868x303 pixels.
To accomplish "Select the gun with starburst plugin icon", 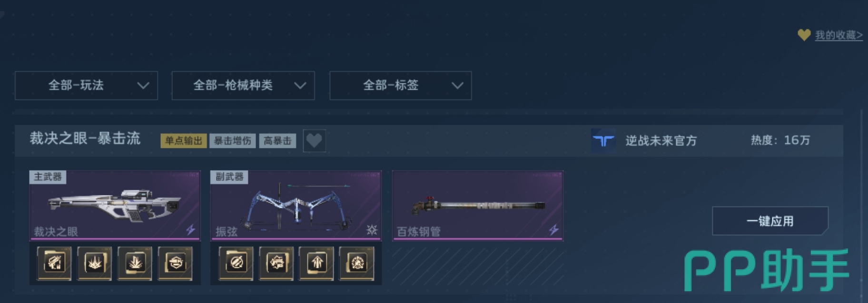I will click(276, 263).
